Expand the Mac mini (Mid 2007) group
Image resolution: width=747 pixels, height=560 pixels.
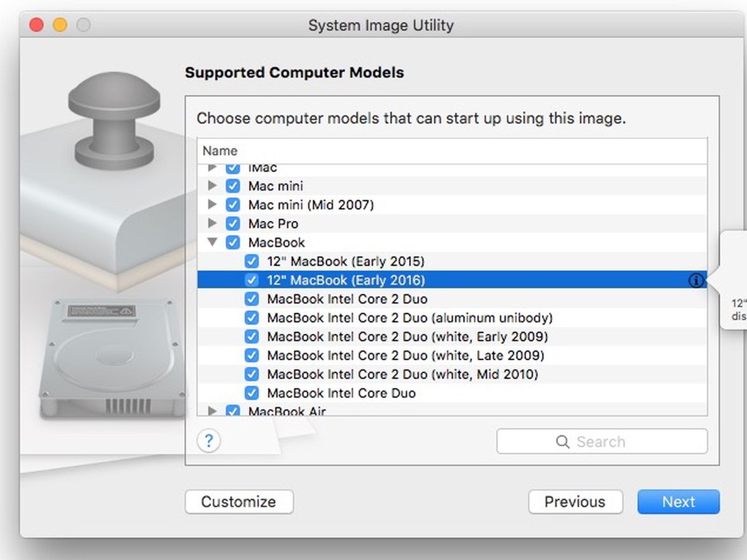tap(212, 204)
